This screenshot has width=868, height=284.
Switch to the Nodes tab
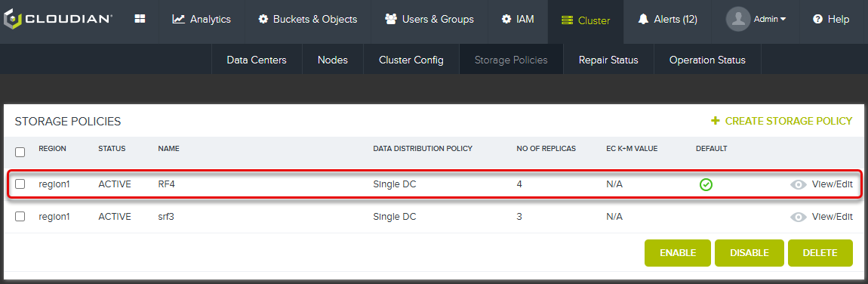333,60
